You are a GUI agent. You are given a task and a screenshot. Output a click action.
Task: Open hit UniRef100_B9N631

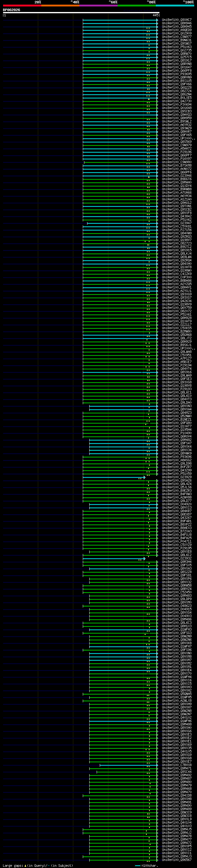click(x=177, y=40)
